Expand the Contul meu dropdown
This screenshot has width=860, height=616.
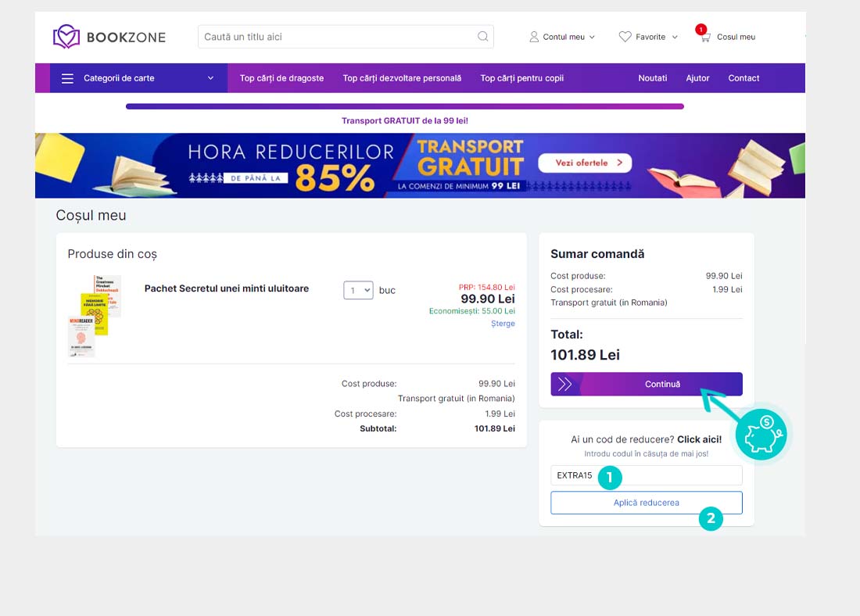click(592, 37)
